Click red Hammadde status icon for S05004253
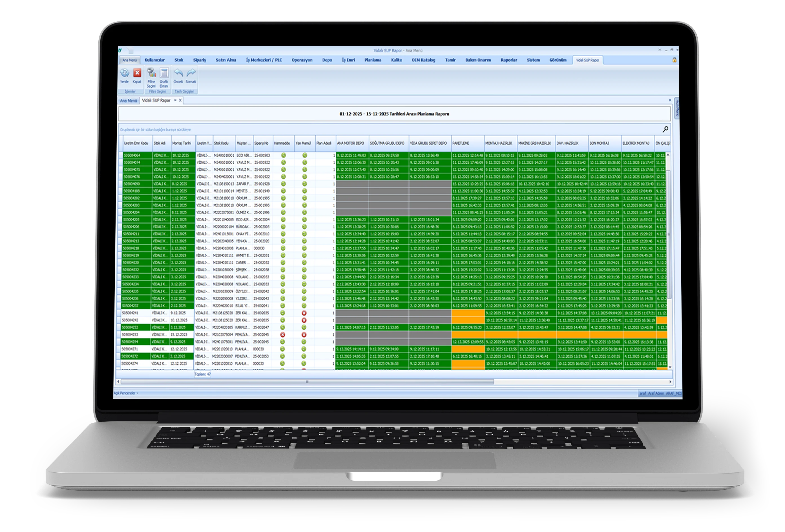Image resolution: width=785 pixels, height=532 pixels. (283, 335)
